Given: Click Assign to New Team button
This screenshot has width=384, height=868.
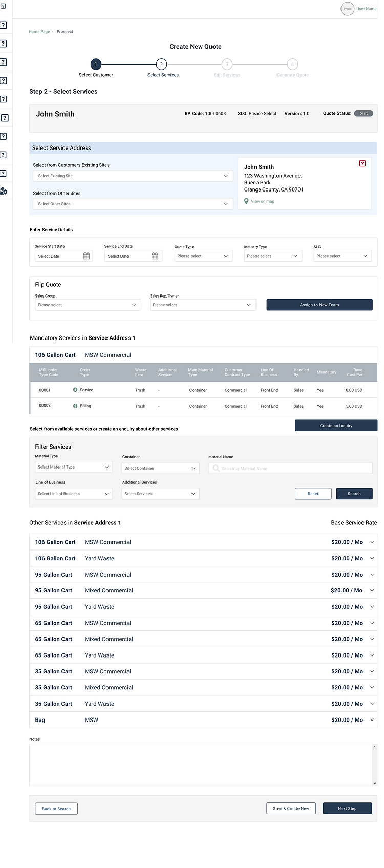Looking at the screenshot, I should (319, 305).
